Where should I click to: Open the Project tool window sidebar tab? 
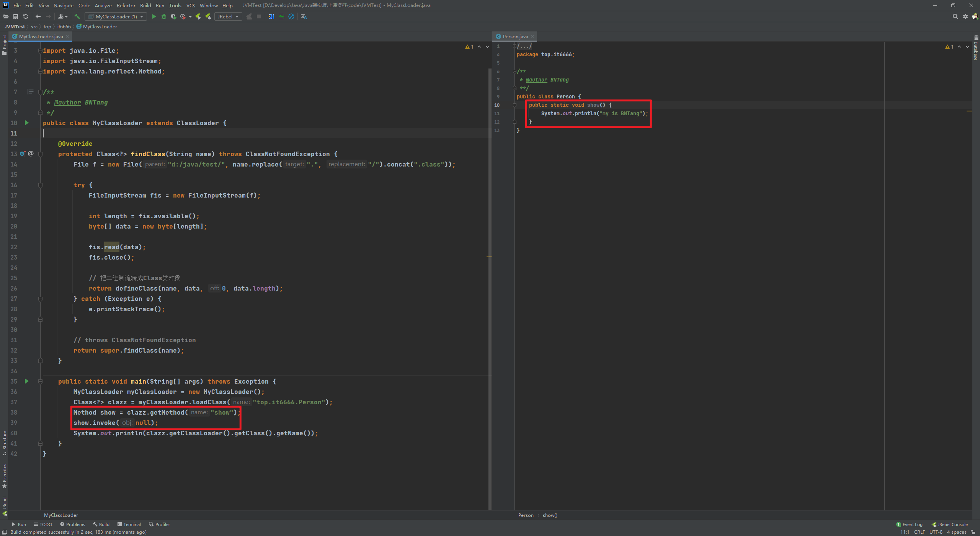pos(5,45)
